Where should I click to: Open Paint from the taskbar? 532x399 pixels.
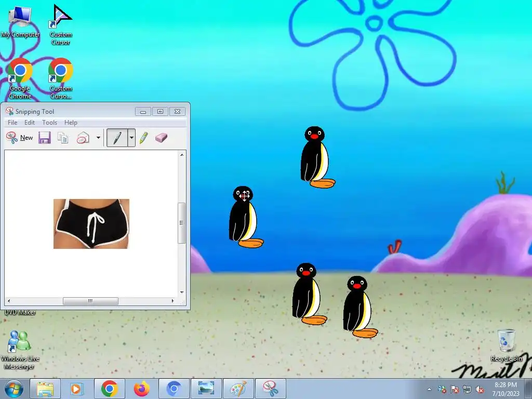(x=238, y=389)
